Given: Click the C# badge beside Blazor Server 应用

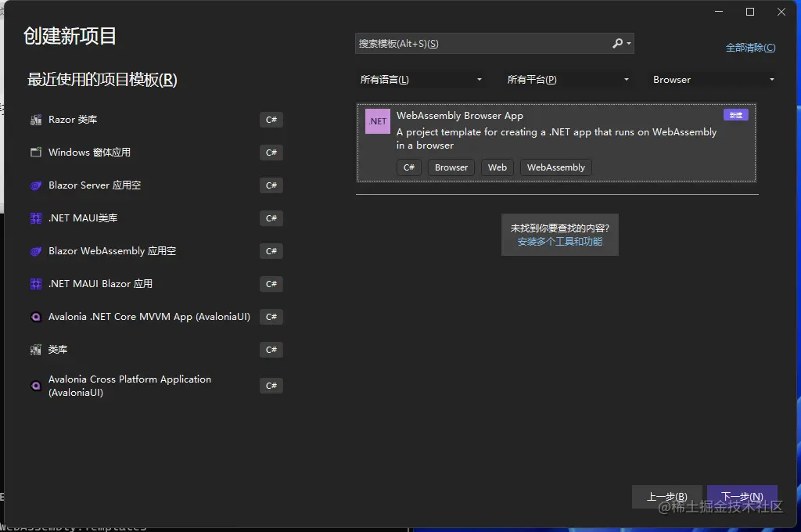Looking at the screenshot, I should tap(271, 185).
